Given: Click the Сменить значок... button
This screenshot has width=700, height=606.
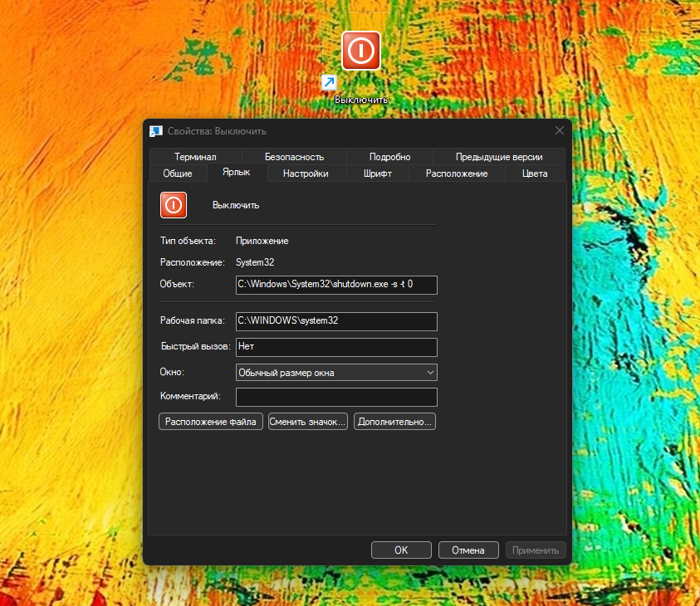Looking at the screenshot, I should (x=307, y=422).
